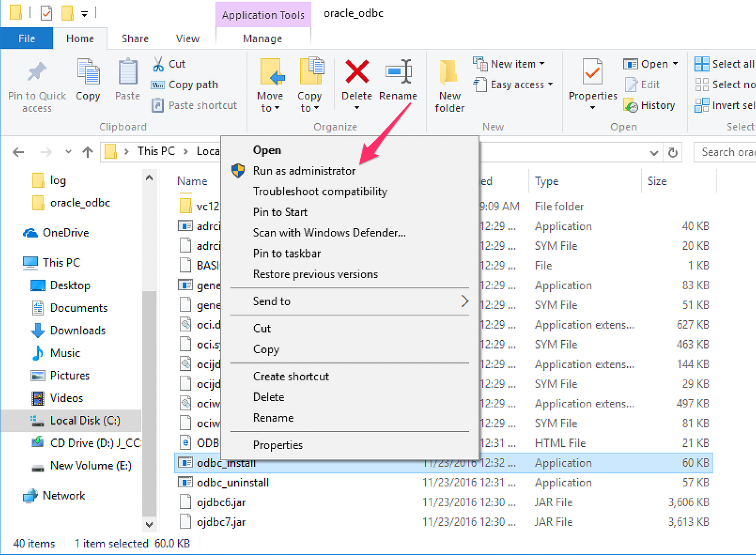Click Select none in the ribbon
The width and height of the screenshot is (756, 555).
[725, 84]
